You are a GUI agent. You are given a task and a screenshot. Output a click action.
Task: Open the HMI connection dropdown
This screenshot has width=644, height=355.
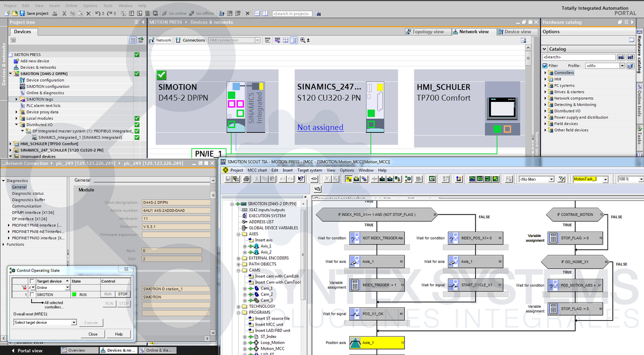257,40
